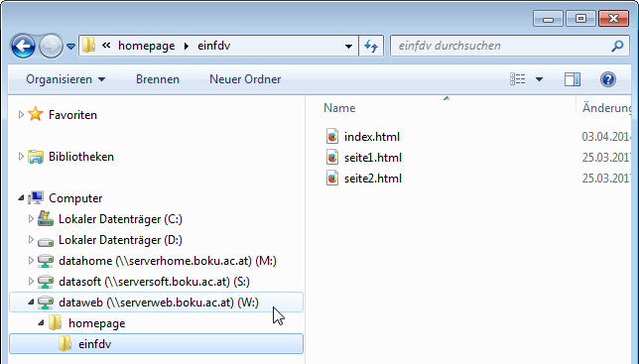Select the index.html file icon

[x=332, y=137]
